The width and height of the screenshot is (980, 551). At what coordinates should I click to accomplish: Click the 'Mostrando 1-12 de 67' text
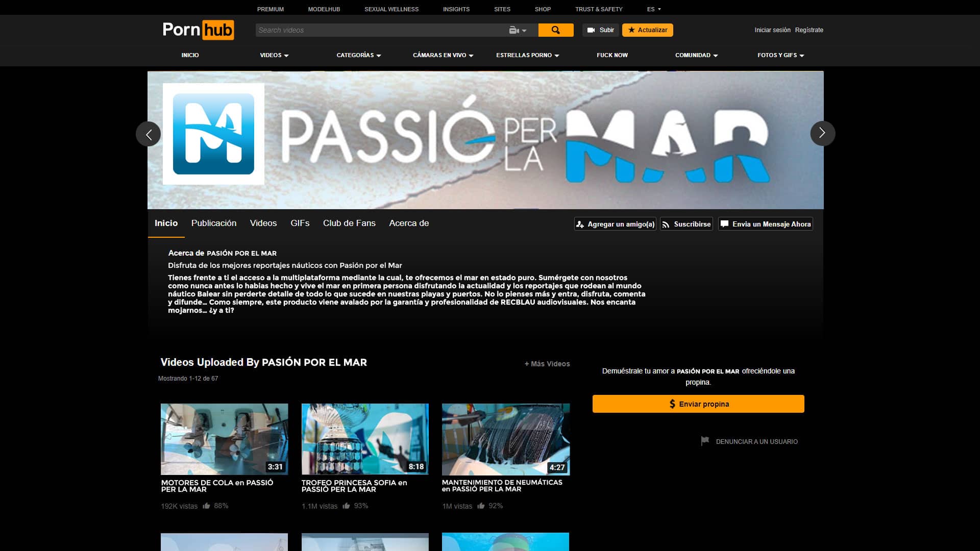[x=188, y=379]
